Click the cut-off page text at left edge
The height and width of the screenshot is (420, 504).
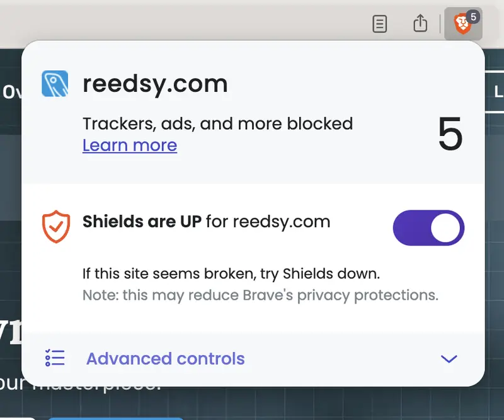[10, 93]
